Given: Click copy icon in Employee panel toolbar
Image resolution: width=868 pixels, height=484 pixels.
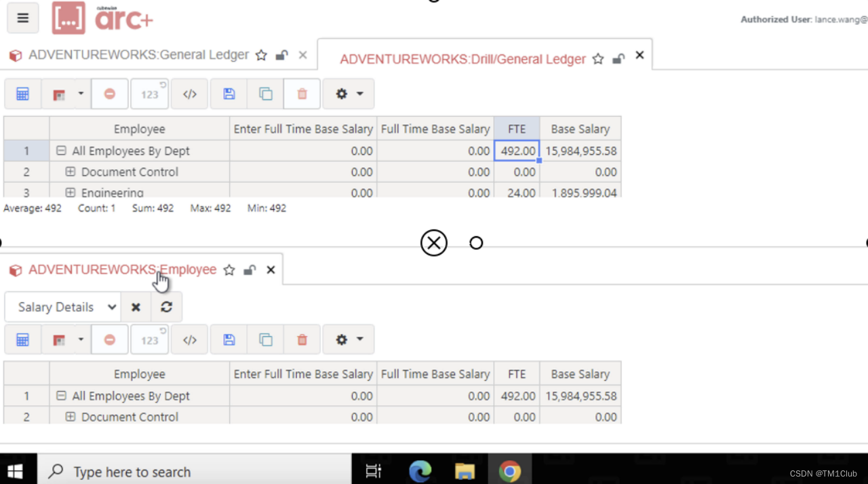Looking at the screenshot, I should click(265, 339).
